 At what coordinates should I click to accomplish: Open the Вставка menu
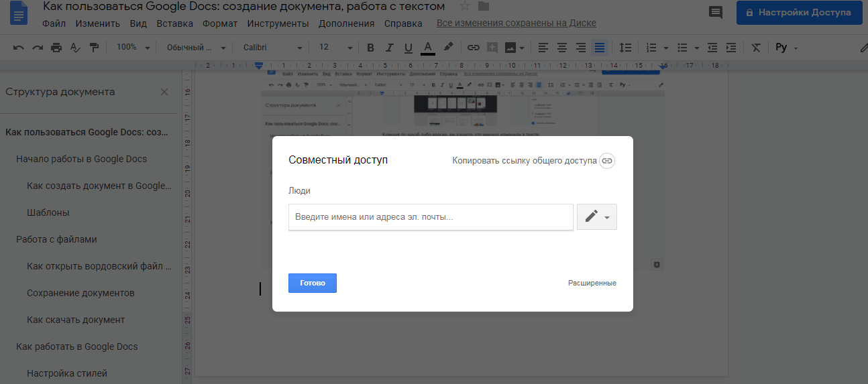click(x=174, y=24)
